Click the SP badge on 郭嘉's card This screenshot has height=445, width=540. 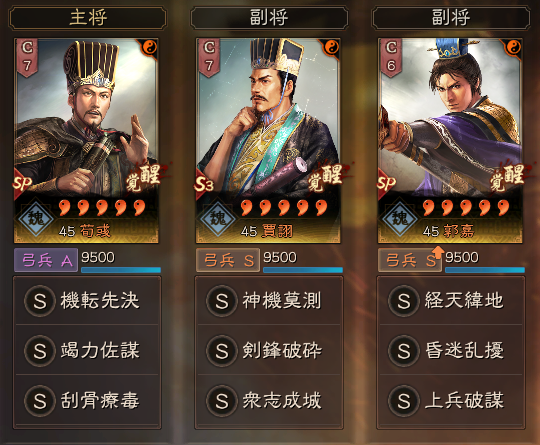coord(386,184)
